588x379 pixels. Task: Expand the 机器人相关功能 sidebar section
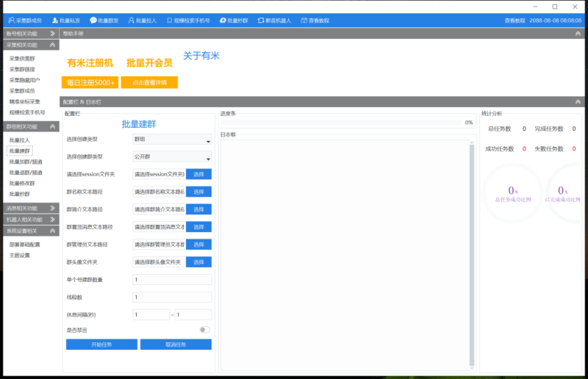(x=31, y=220)
